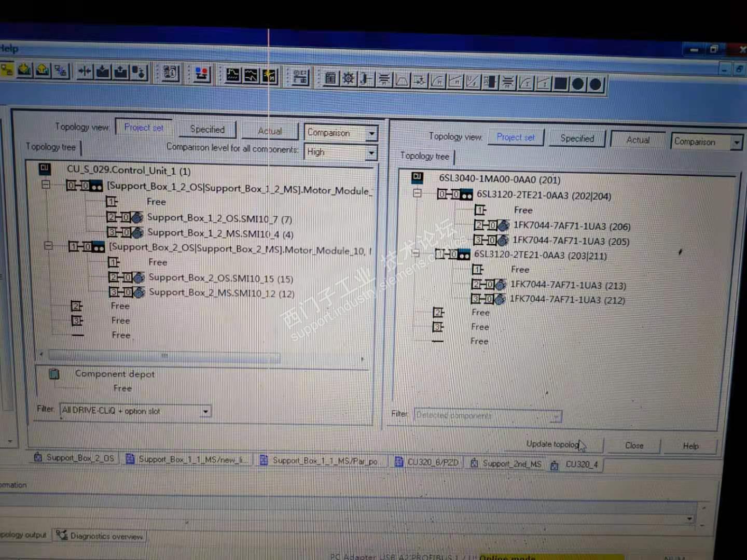Switch to the Support_Box_2_OS tab
The image size is (747, 560).
point(74,458)
